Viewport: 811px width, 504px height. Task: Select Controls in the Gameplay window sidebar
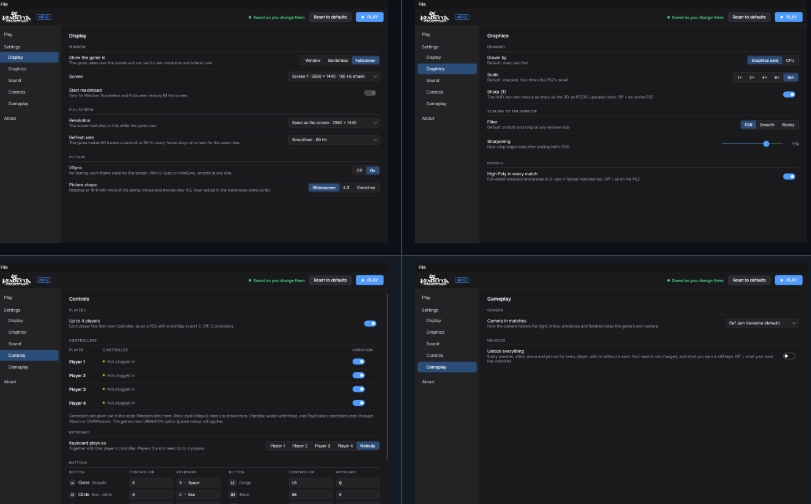[x=447, y=355]
